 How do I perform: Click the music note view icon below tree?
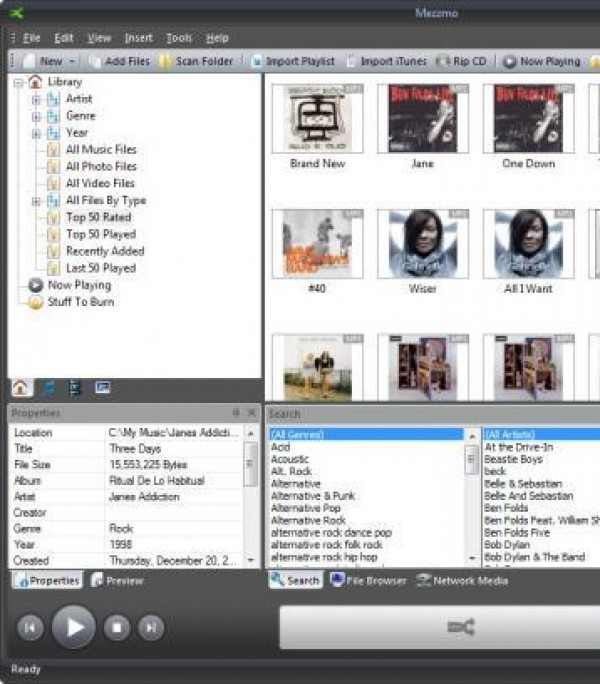(48, 387)
